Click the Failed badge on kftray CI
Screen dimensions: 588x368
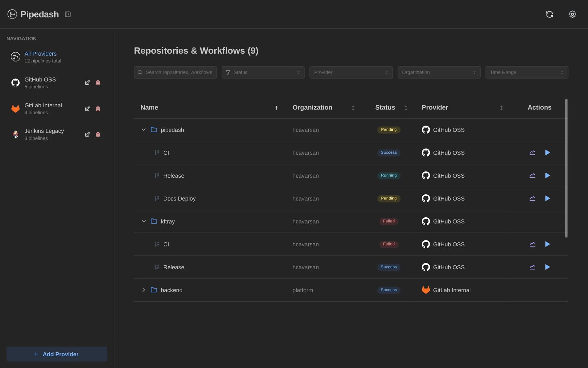click(x=389, y=244)
